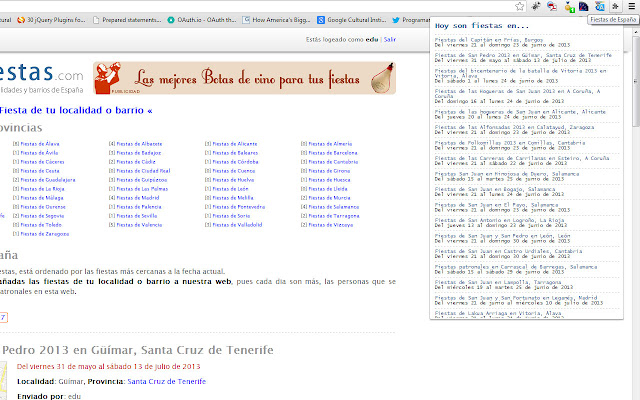Open Fiestas de Álava province link

coord(40,144)
